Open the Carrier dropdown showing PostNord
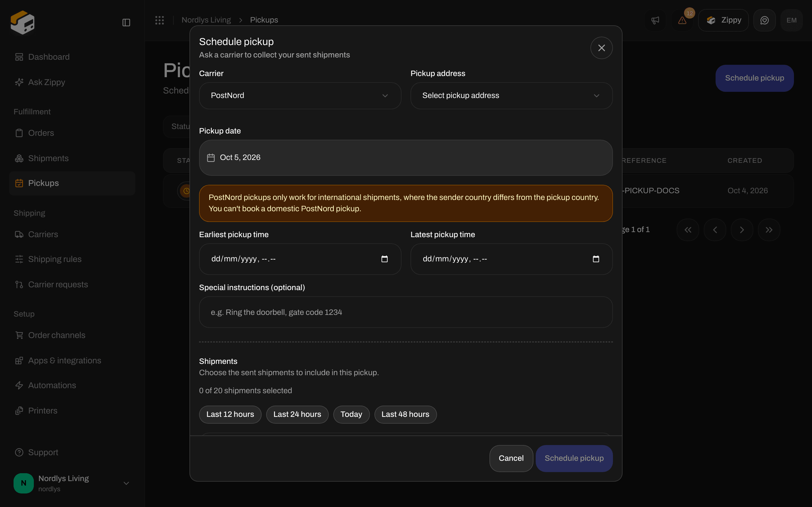 [300, 95]
